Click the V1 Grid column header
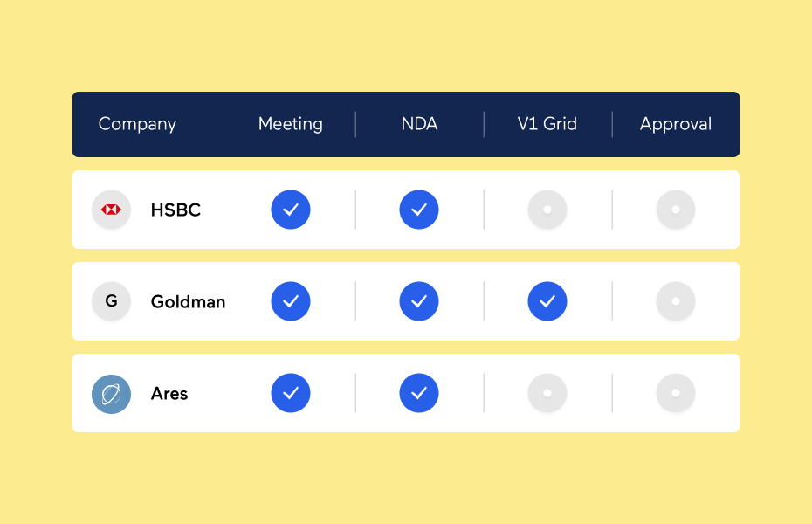Image resolution: width=812 pixels, height=524 pixels. (547, 124)
